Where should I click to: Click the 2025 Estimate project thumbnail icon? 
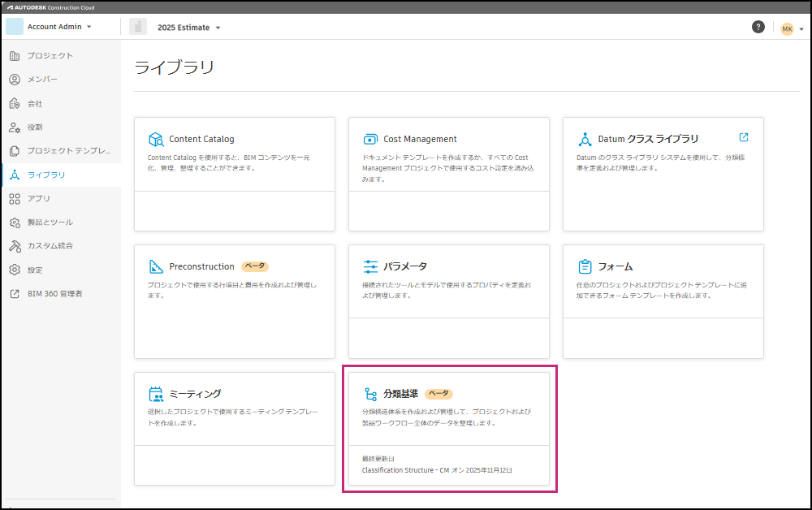[x=138, y=27]
